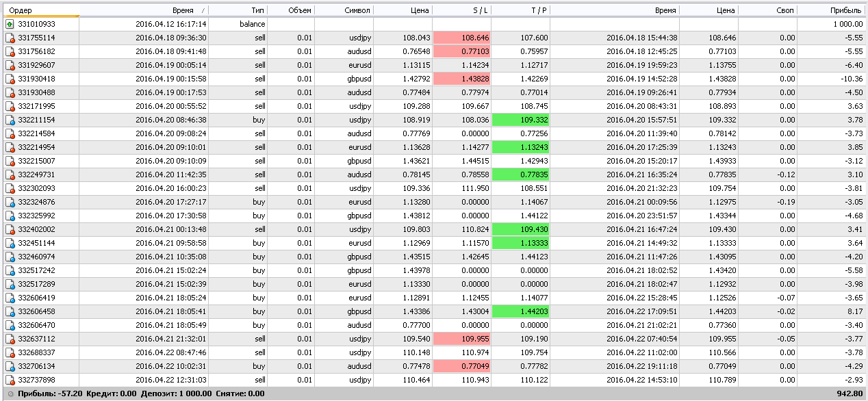Click the buy order icon next to 332460974

coord(10,257)
